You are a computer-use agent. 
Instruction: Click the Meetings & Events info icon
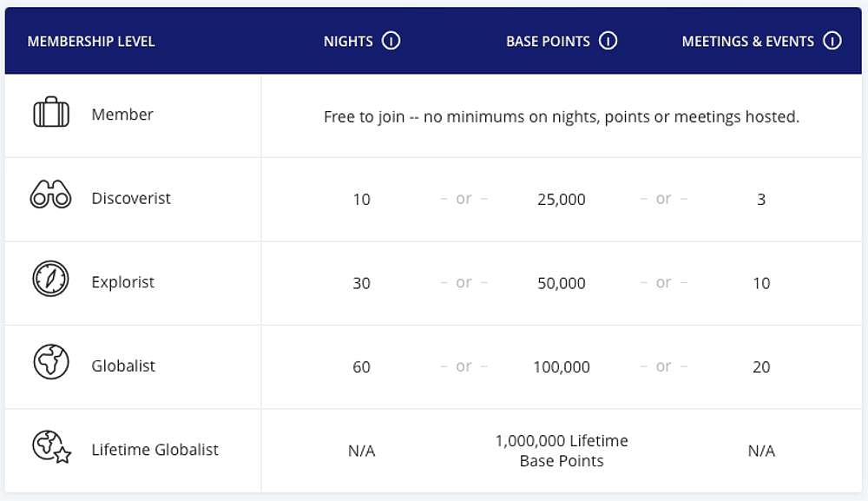coord(832,41)
